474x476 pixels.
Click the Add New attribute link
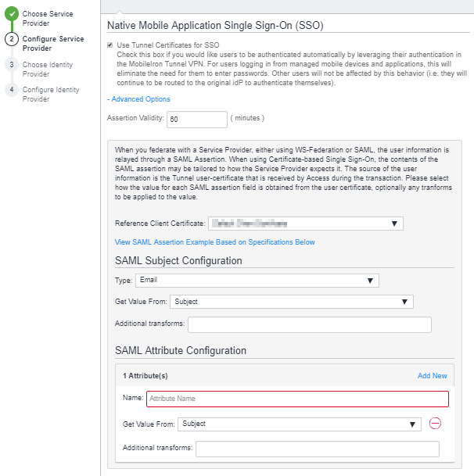(x=432, y=376)
